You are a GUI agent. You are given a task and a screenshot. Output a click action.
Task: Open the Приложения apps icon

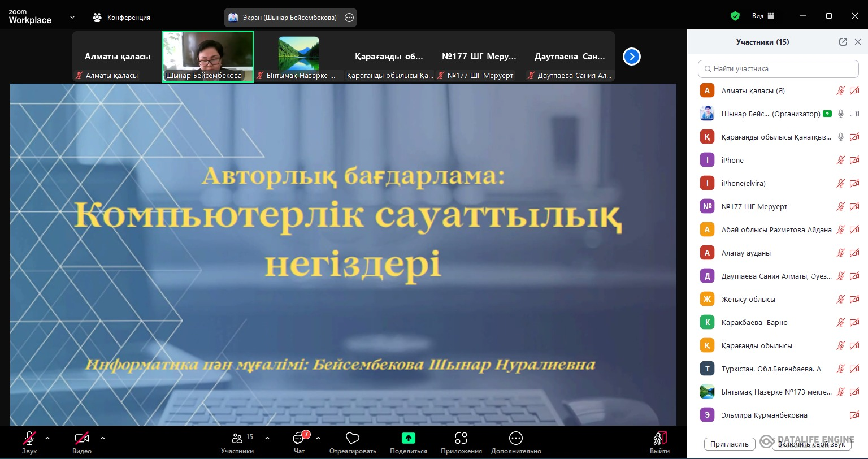point(461,439)
